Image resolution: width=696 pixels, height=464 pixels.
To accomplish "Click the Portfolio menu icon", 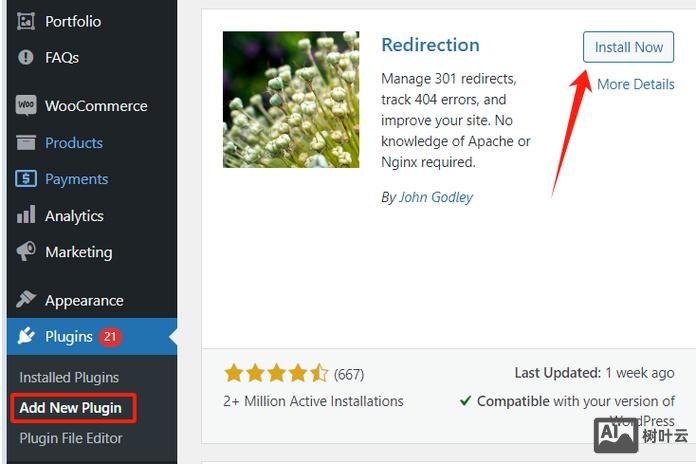I will pos(26,21).
